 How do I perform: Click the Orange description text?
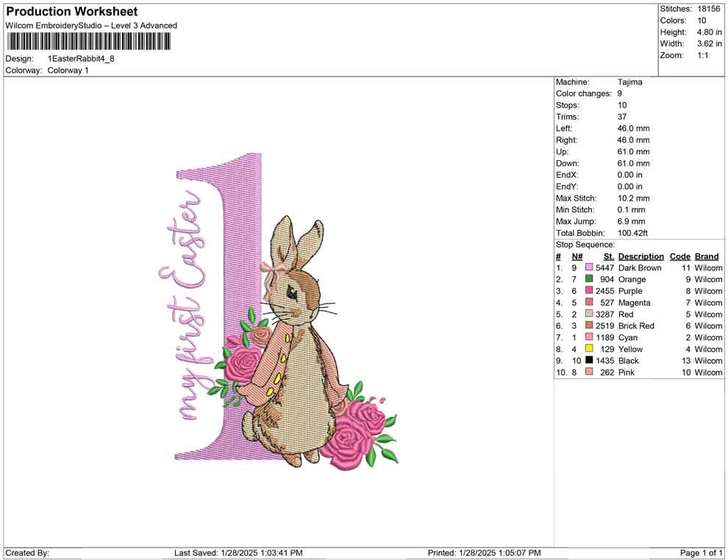pyautogui.click(x=632, y=279)
